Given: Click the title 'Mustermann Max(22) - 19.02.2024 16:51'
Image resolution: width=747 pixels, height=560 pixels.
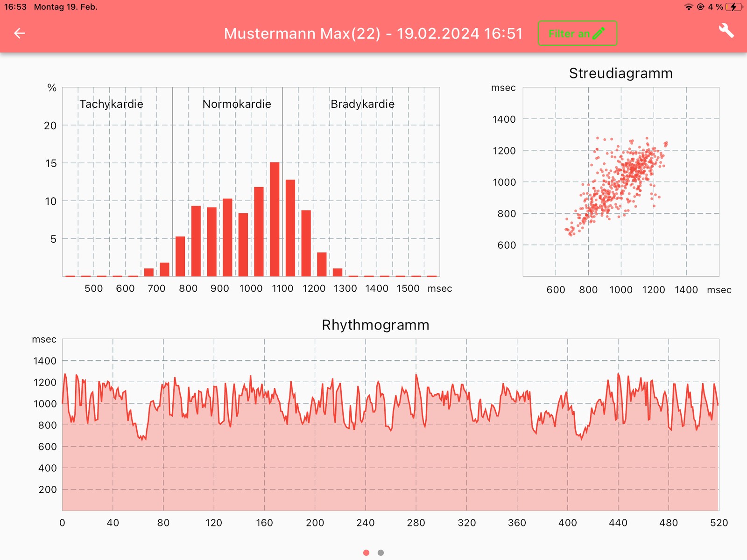Looking at the screenshot, I should [373, 34].
